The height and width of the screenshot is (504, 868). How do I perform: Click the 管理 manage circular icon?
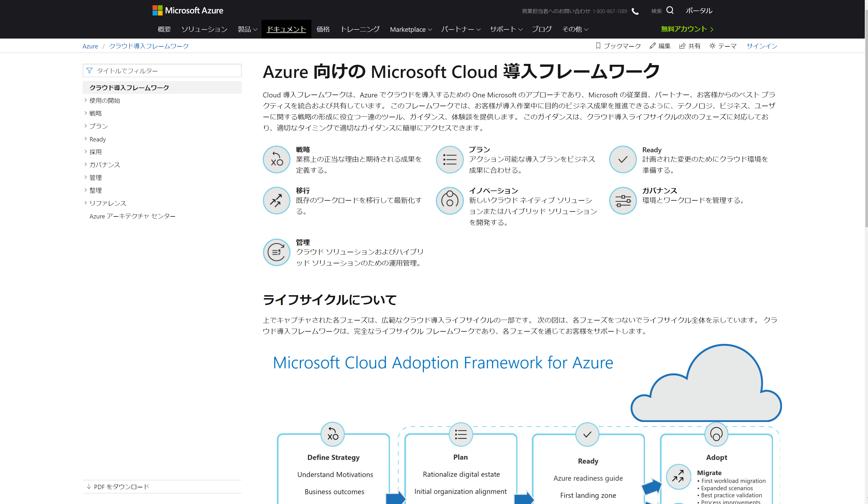pyautogui.click(x=276, y=252)
